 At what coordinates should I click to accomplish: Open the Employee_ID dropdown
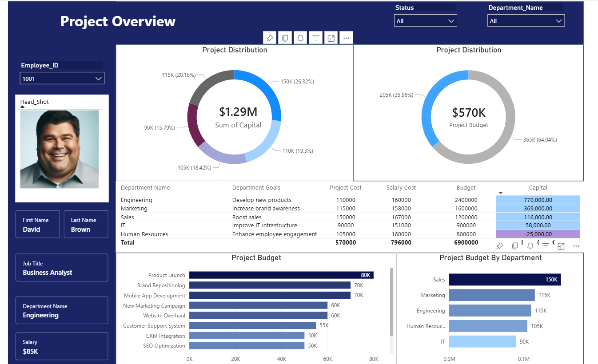point(99,78)
